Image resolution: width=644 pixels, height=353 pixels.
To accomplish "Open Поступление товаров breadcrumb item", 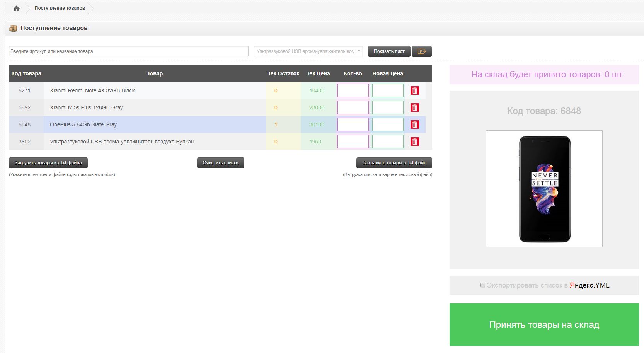I will pos(60,8).
